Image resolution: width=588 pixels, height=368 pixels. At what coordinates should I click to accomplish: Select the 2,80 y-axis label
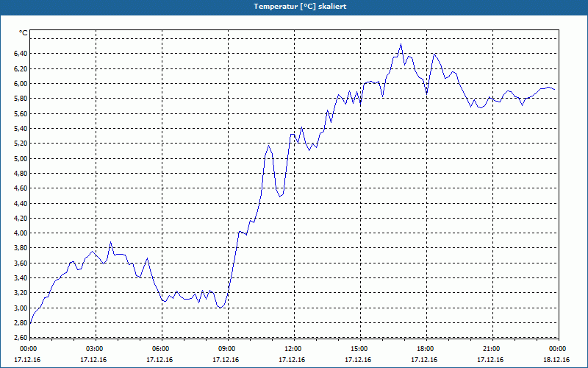pyautogui.click(x=21, y=323)
